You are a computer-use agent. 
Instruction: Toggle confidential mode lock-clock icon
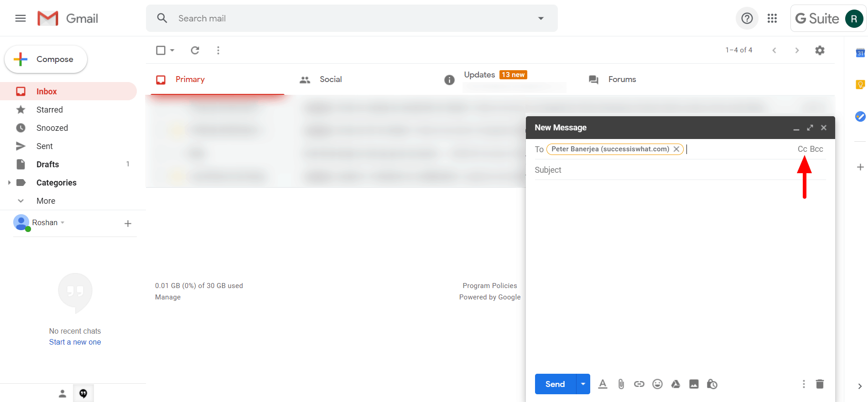coord(712,384)
